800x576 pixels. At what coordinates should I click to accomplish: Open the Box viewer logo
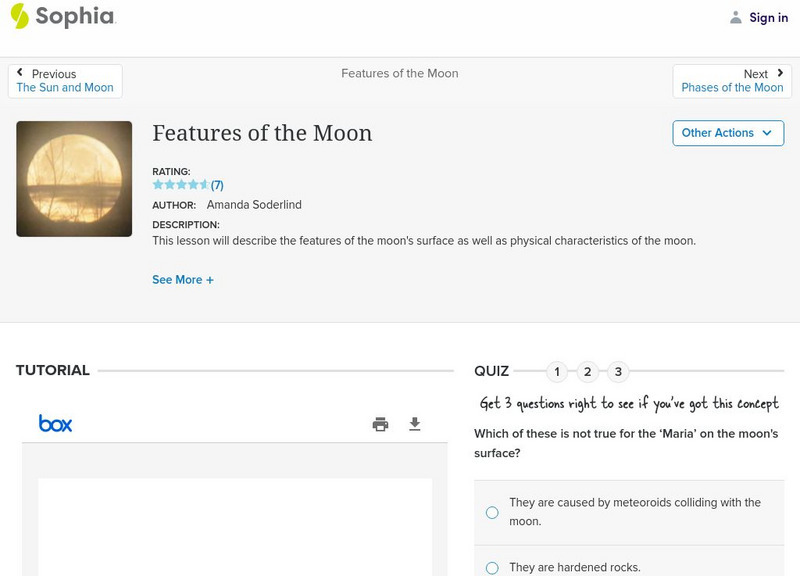(x=55, y=424)
